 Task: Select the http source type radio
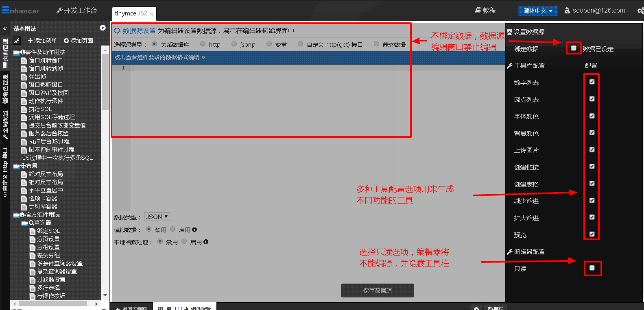(203, 44)
